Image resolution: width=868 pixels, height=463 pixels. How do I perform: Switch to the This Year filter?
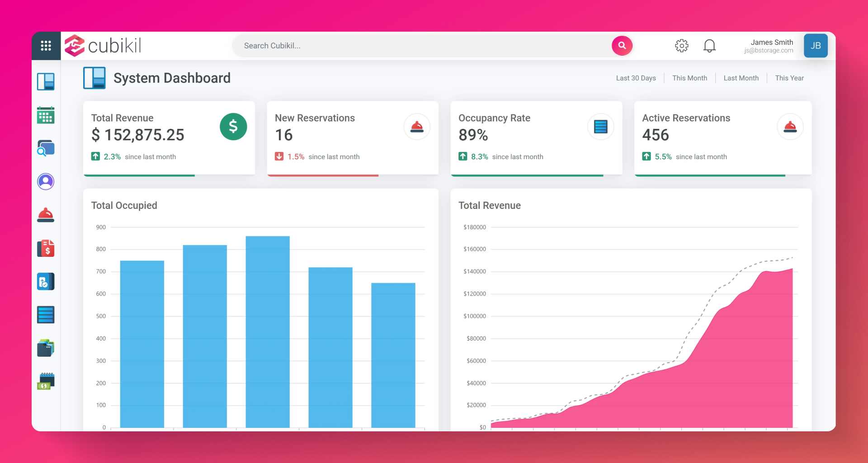(x=789, y=78)
